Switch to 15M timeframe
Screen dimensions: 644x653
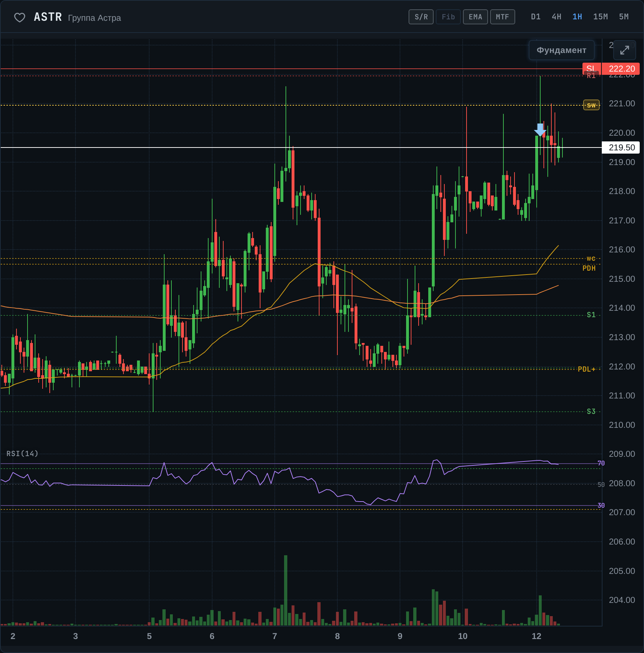point(600,17)
